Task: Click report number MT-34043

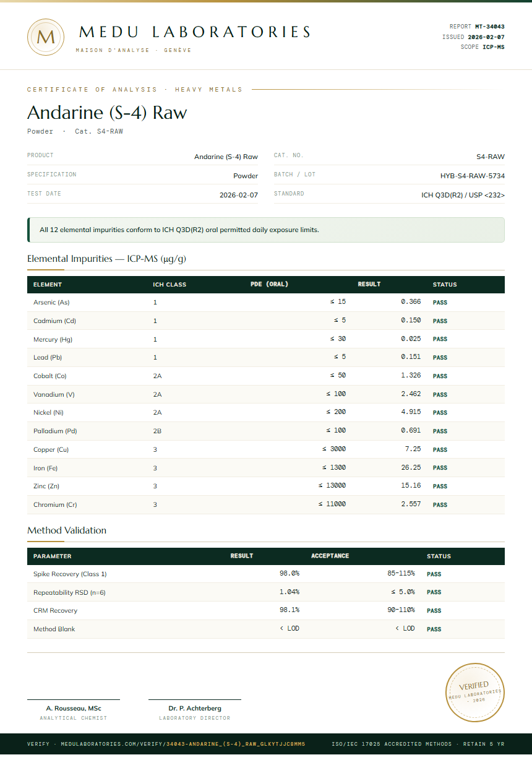Action: pos(490,27)
